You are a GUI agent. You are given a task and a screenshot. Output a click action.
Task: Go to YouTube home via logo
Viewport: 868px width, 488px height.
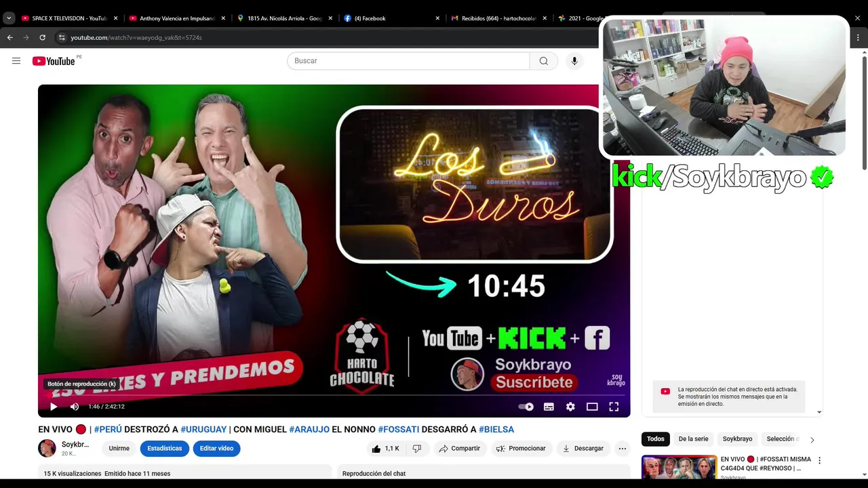[x=54, y=61]
